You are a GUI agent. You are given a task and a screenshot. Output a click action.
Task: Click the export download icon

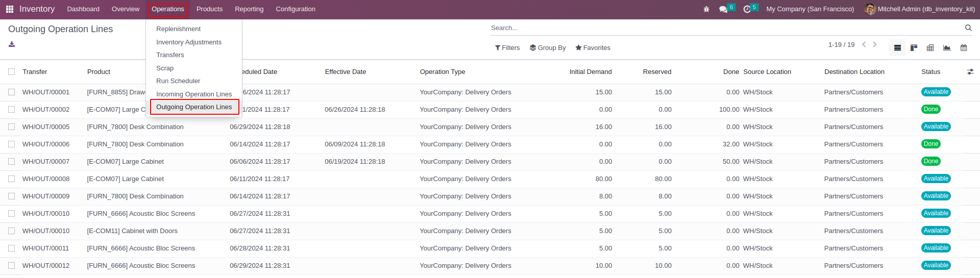point(12,44)
